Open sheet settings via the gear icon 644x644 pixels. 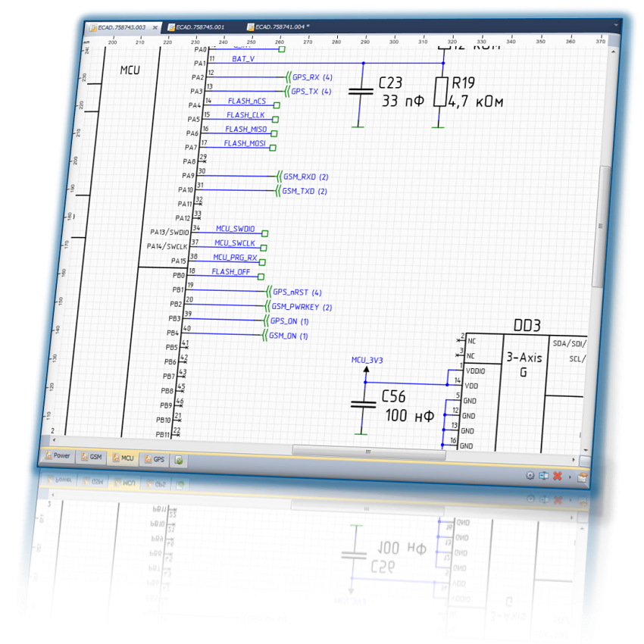point(530,476)
